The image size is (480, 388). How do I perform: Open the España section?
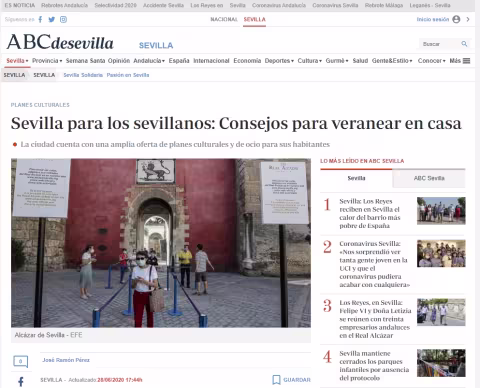point(179,61)
